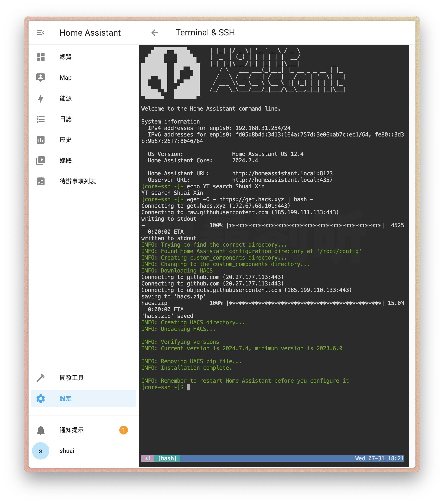This screenshot has width=444, height=504.
Task: Click 'INFO: Unpacking HACS...' line
Action: [x=178, y=329]
